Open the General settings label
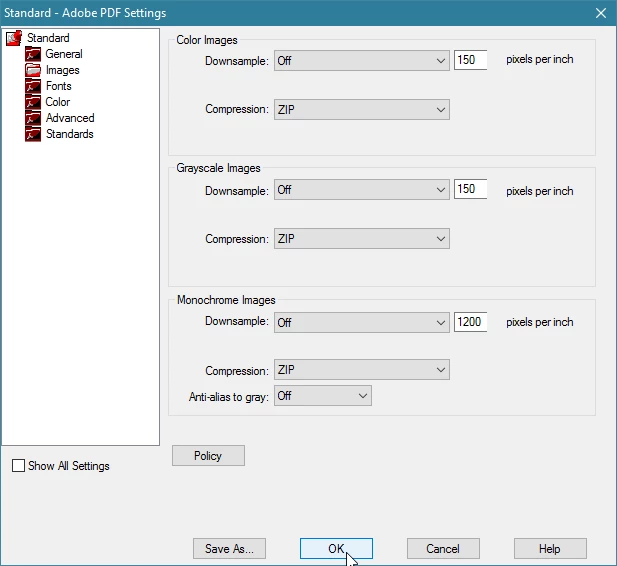 tap(64, 54)
